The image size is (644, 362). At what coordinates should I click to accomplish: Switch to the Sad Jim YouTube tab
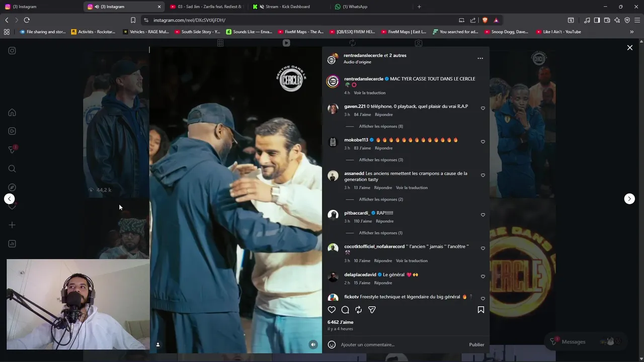(x=206, y=7)
